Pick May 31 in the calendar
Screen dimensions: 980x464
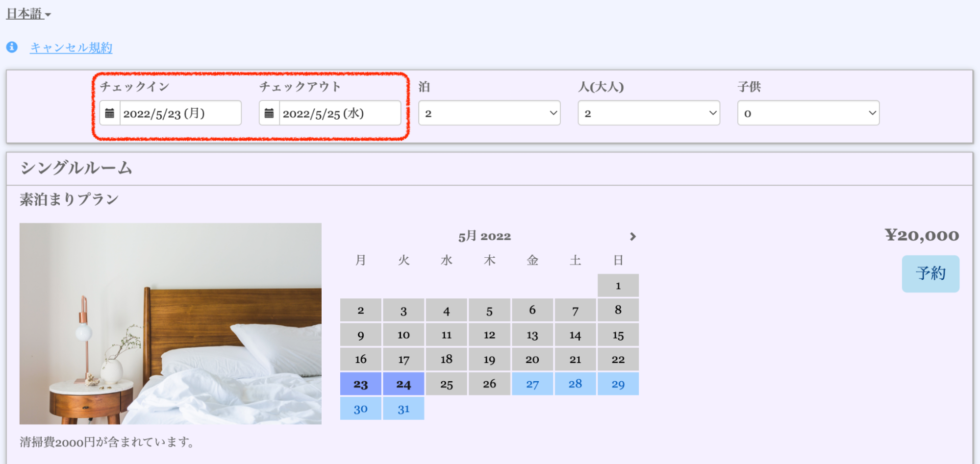(x=403, y=409)
